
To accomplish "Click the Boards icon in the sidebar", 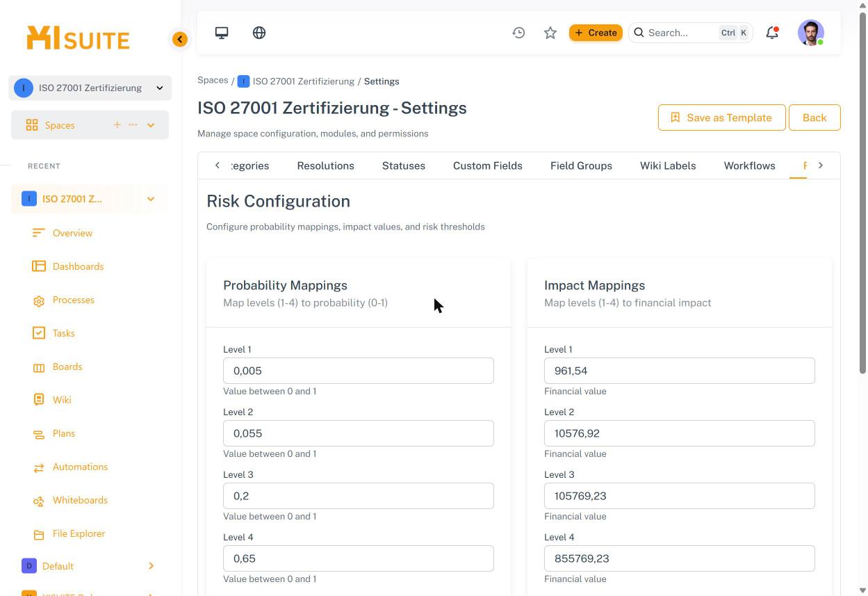I will coord(39,367).
